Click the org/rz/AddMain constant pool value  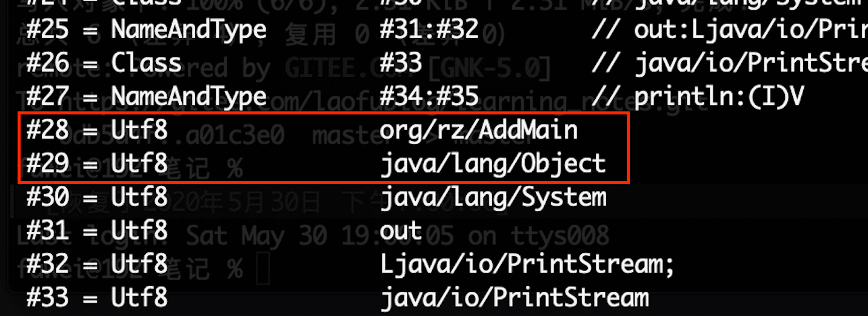(479, 131)
